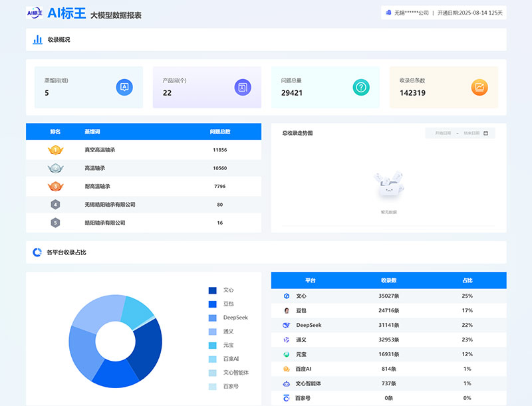Screen dimensions: 532x406
Task: Click the 问题总数 column header
Action: pos(219,132)
